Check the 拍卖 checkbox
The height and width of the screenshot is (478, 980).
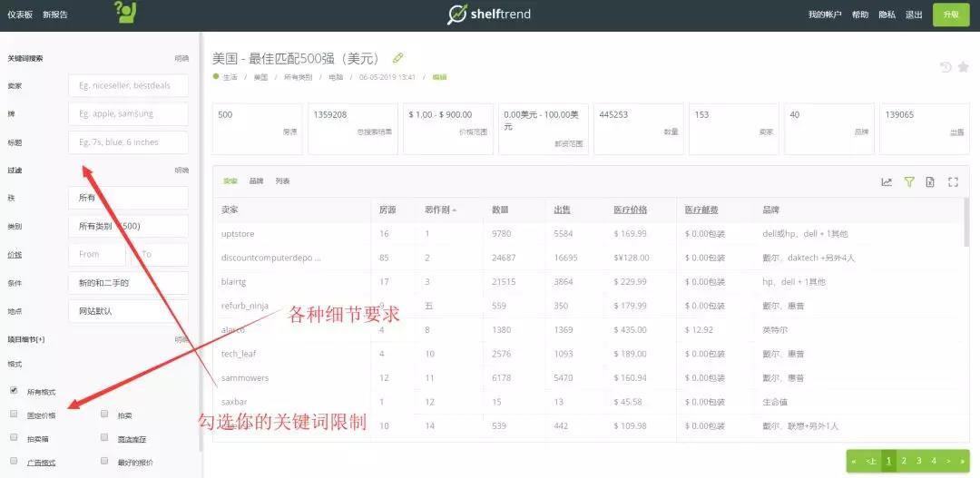[x=104, y=414]
